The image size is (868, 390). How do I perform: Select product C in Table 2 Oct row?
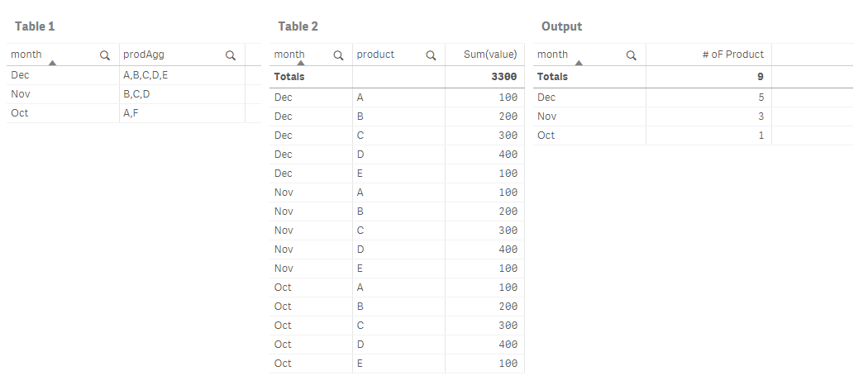[360, 326]
